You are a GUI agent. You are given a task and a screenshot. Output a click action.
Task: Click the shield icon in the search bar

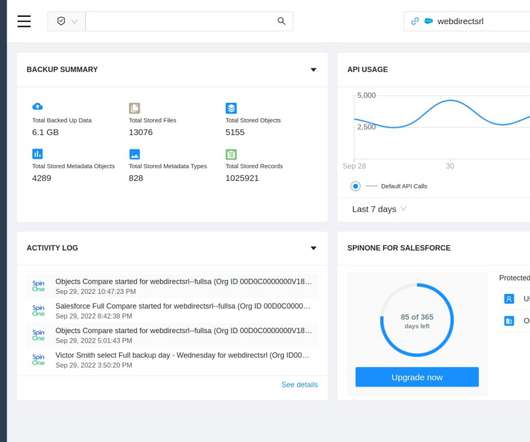pyautogui.click(x=61, y=21)
